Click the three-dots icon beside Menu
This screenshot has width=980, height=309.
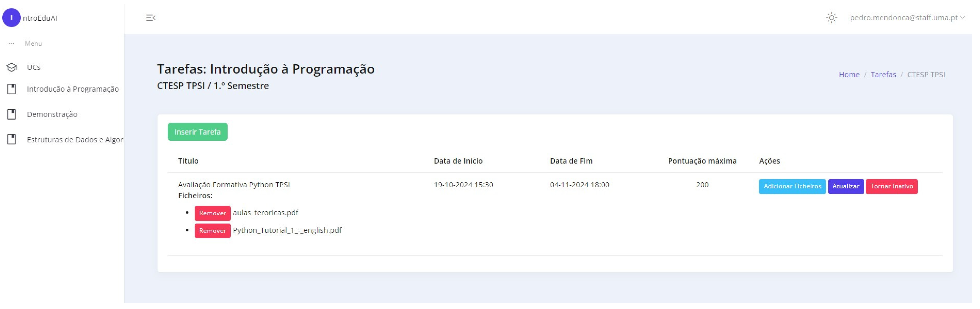click(x=11, y=43)
